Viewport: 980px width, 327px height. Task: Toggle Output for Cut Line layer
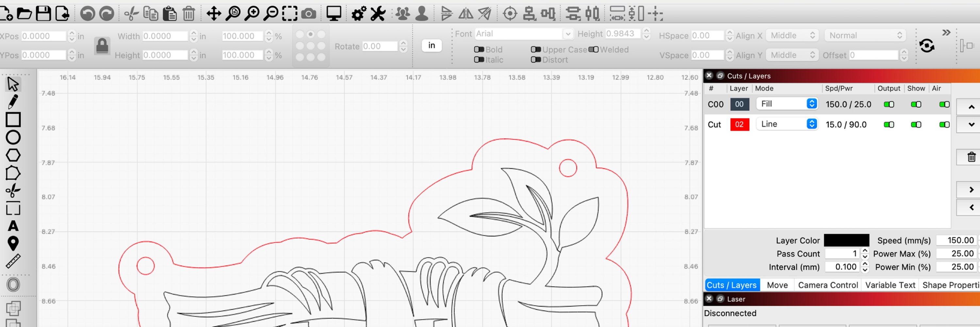889,125
